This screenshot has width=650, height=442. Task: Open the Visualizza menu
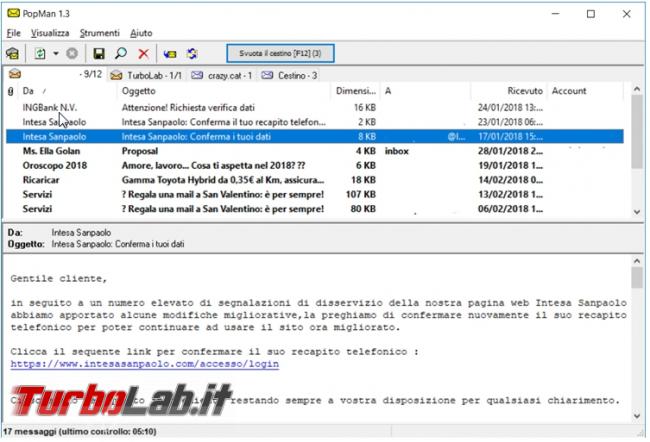pyautogui.click(x=50, y=33)
